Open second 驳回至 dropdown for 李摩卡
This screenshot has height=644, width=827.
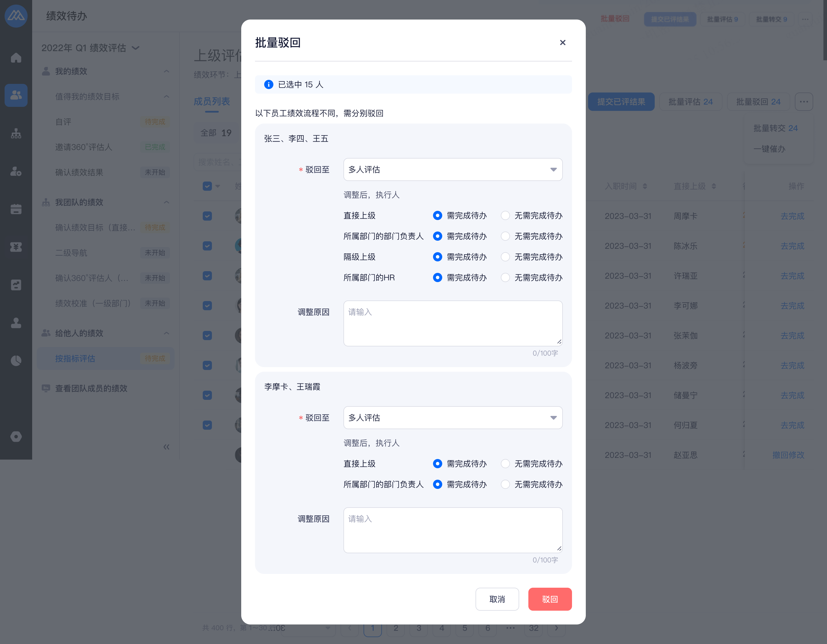click(x=453, y=417)
